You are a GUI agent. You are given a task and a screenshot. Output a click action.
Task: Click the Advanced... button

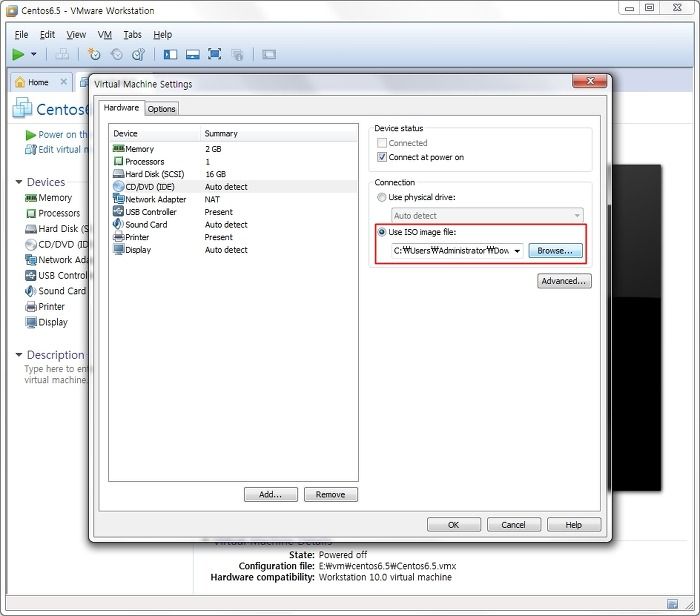click(564, 281)
